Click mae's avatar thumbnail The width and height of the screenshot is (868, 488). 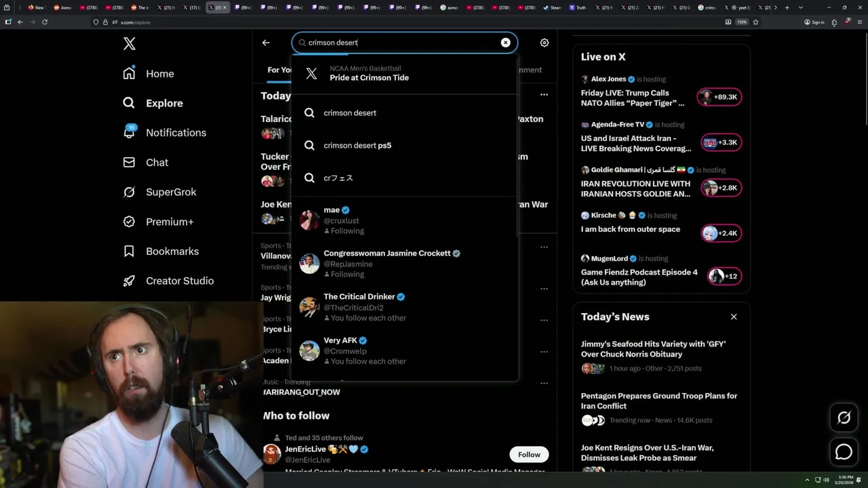tap(309, 220)
